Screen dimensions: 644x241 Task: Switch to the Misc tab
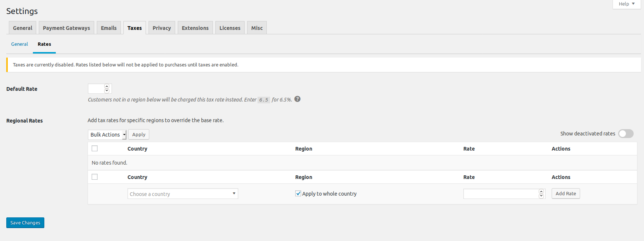click(x=257, y=28)
